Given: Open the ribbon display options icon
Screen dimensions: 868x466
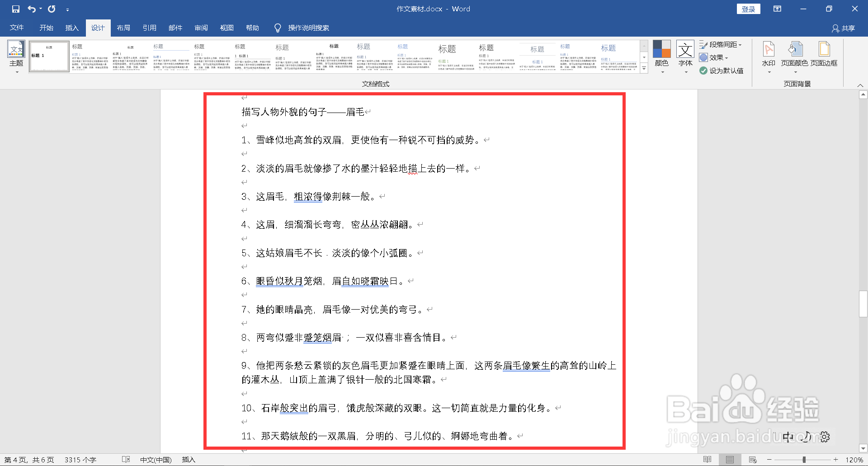Looking at the screenshot, I should point(778,9).
